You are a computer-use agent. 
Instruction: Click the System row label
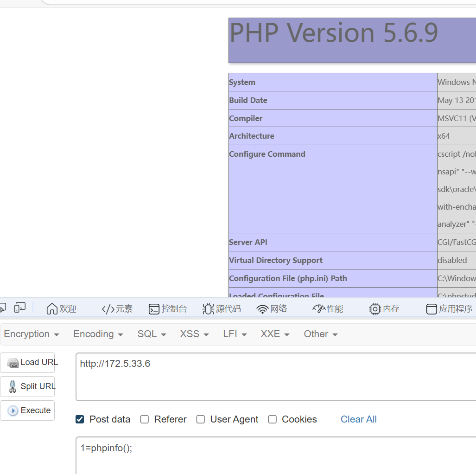[242, 82]
